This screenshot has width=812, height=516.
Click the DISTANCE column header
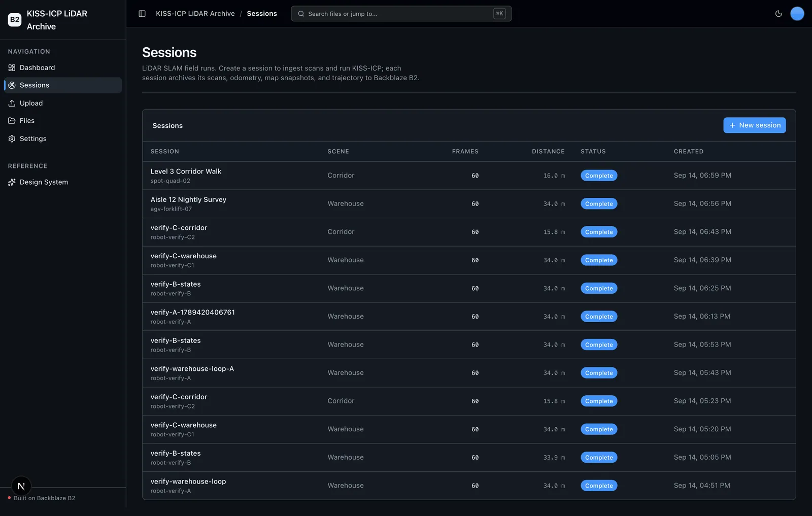pos(548,152)
